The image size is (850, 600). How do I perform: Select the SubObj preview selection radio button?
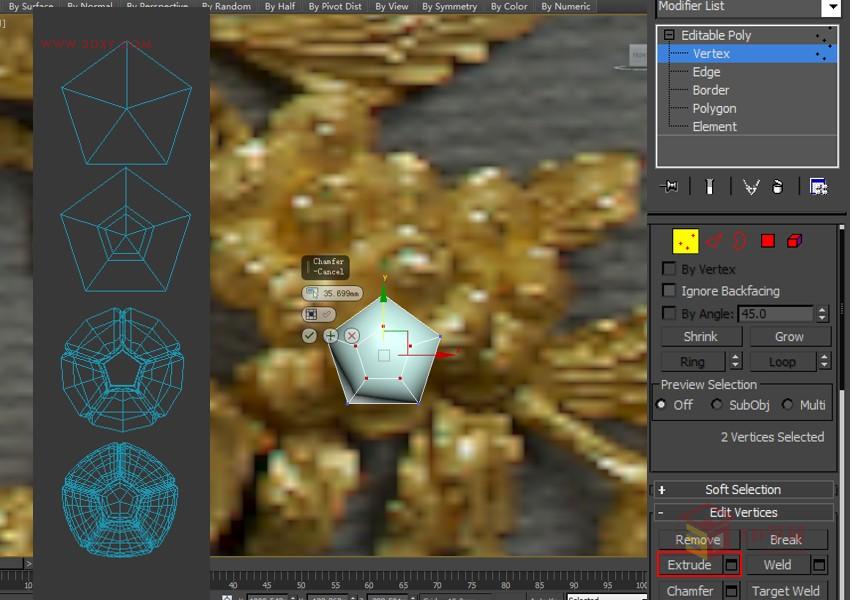pyautogui.click(x=716, y=404)
